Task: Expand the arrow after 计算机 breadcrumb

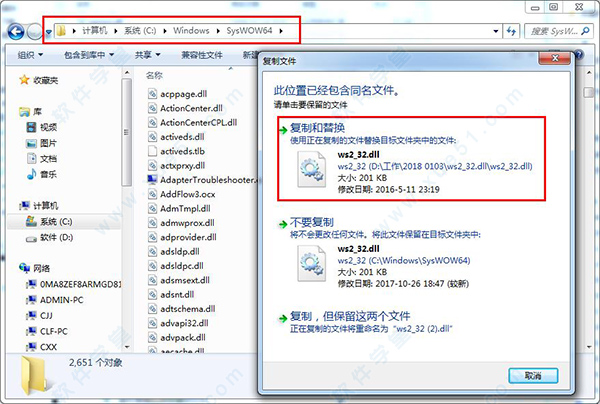Action: point(116,31)
